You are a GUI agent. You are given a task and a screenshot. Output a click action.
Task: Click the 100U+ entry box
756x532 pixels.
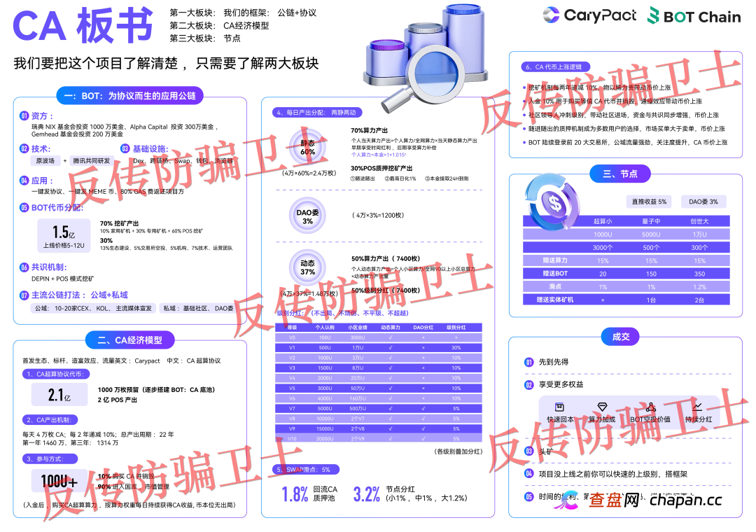coord(59,481)
